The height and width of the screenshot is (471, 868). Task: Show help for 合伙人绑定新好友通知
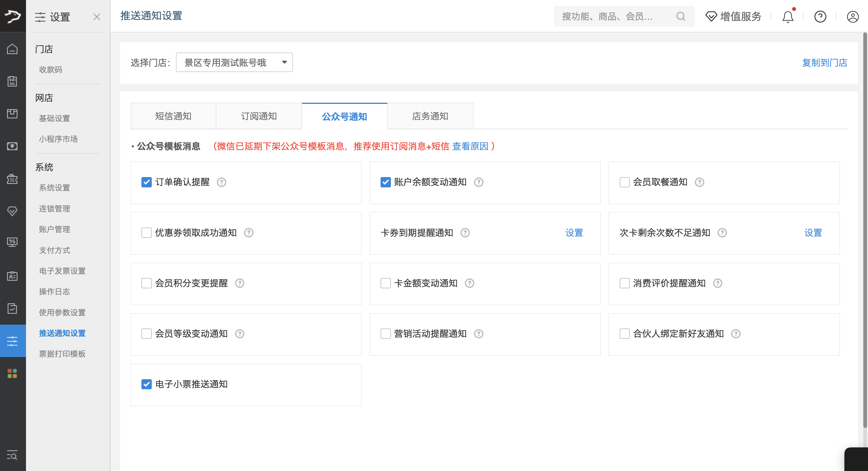736,334
